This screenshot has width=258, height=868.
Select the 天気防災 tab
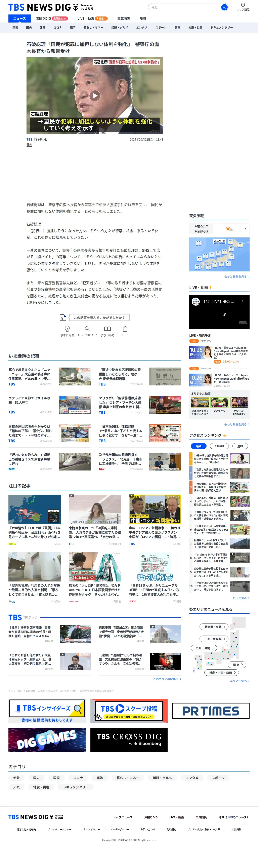pos(124,18)
